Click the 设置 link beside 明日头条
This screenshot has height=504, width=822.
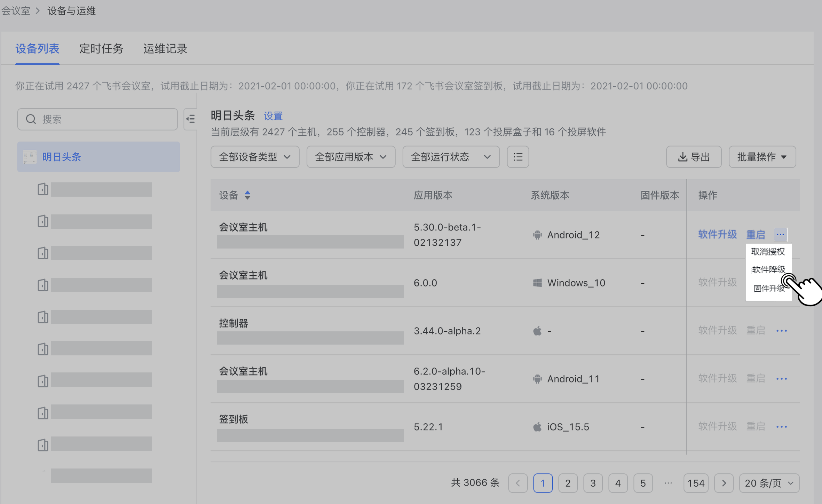(x=273, y=116)
